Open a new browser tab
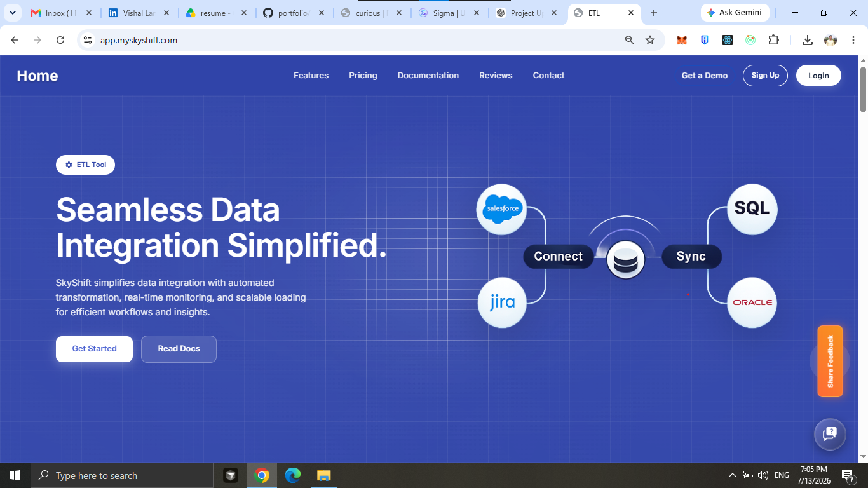Screen dimensions: 868x488 click(654, 13)
